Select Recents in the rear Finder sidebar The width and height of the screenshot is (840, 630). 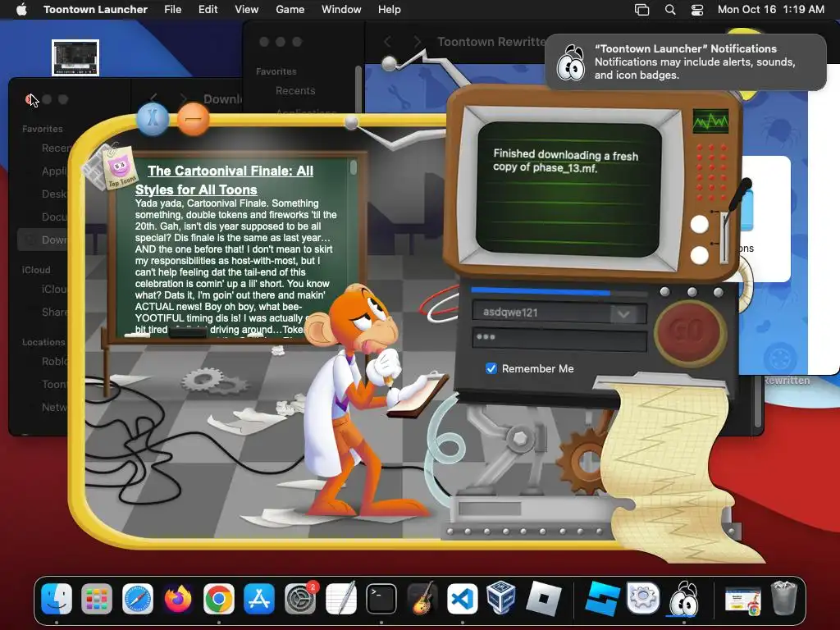tap(295, 90)
